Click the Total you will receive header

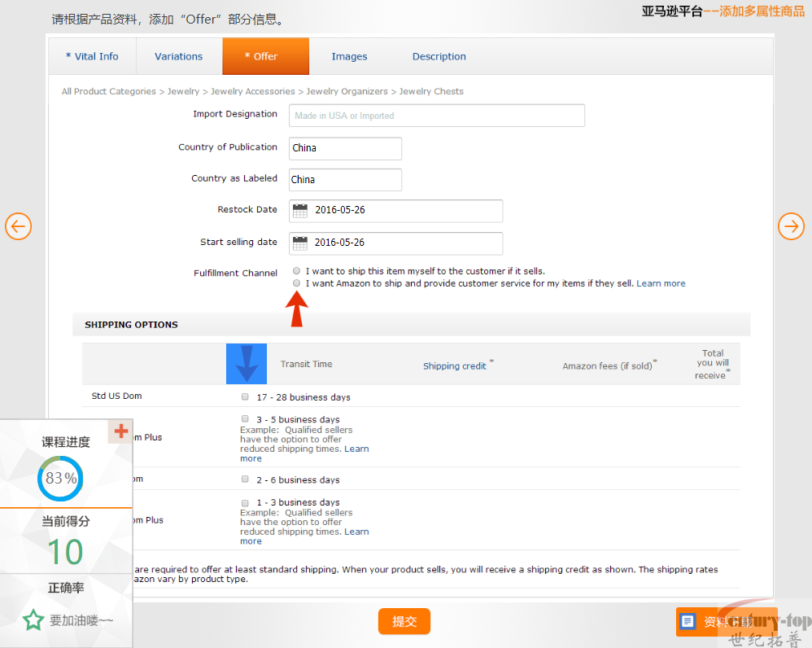tap(713, 364)
